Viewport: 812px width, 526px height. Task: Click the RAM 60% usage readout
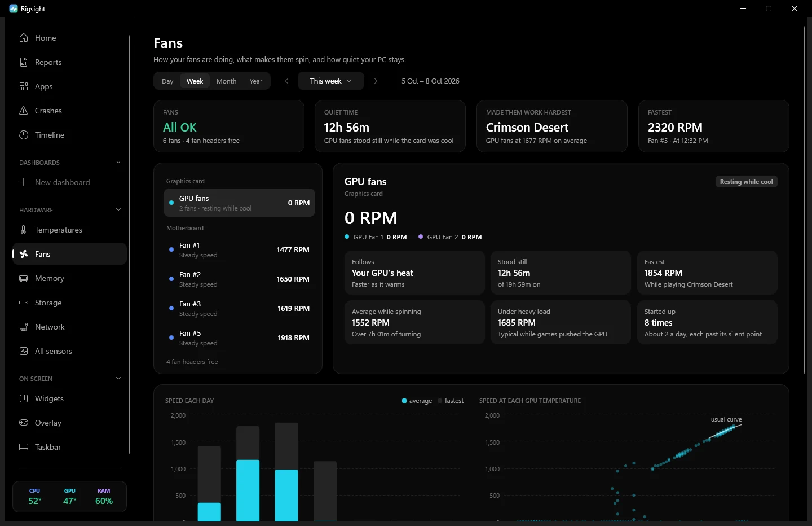click(x=104, y=497)
